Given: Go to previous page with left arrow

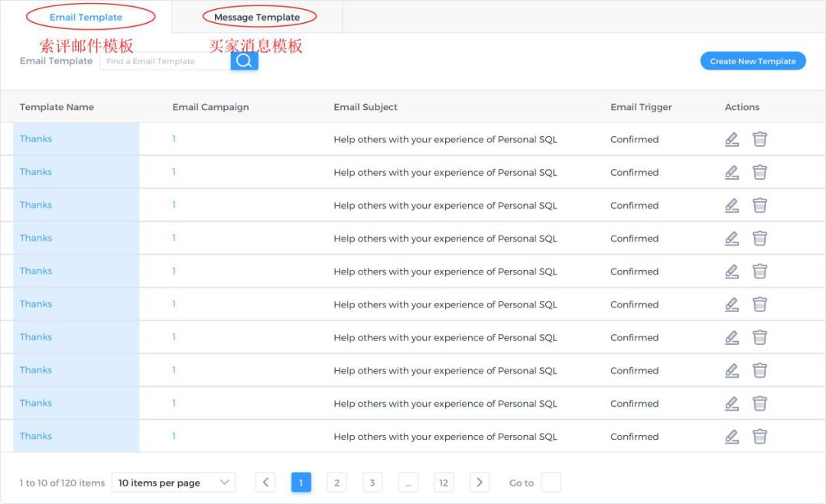Looking at the screenshot, I should (265, 482).
